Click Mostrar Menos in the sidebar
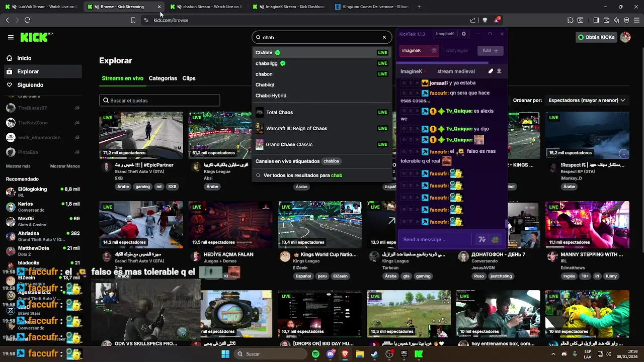The height and width of the screenshot is (362, 644). click(65, 166)
